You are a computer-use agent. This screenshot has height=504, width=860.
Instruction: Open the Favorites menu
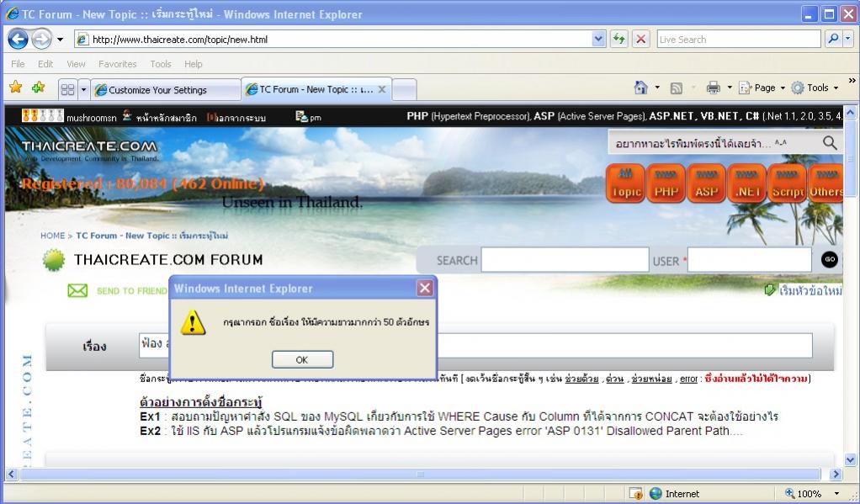point(117,64)
